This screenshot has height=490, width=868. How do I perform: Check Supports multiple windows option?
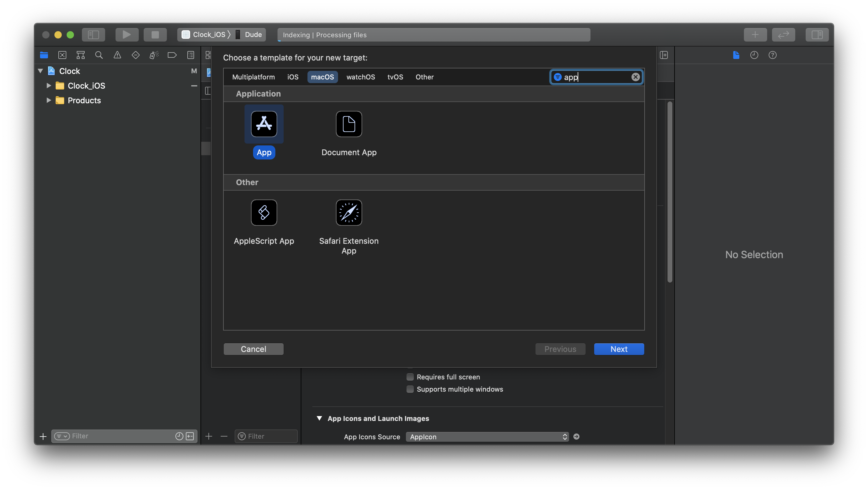coord(410,389)
